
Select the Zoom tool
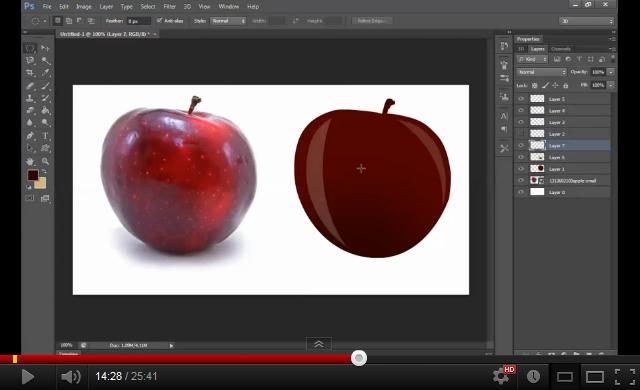45,161
